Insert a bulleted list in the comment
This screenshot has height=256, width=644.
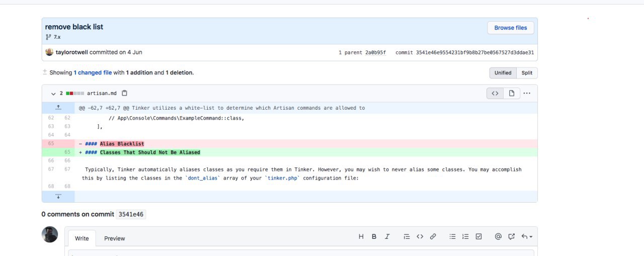452,236
